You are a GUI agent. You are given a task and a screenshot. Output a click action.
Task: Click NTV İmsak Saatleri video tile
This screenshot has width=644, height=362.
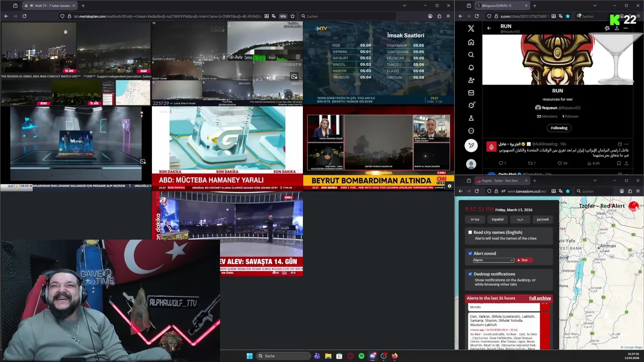378,63
